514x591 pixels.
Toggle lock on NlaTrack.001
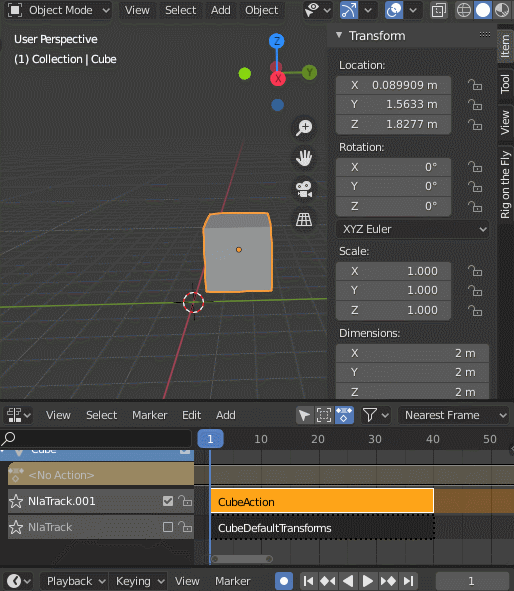[x=185, y=501]
